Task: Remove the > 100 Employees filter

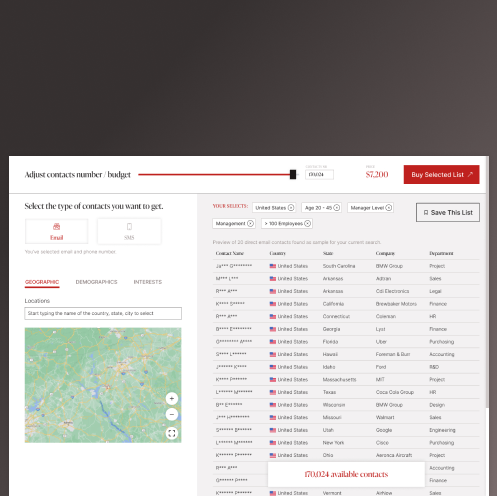Action: pyautogui.click(x=308, y=223)
